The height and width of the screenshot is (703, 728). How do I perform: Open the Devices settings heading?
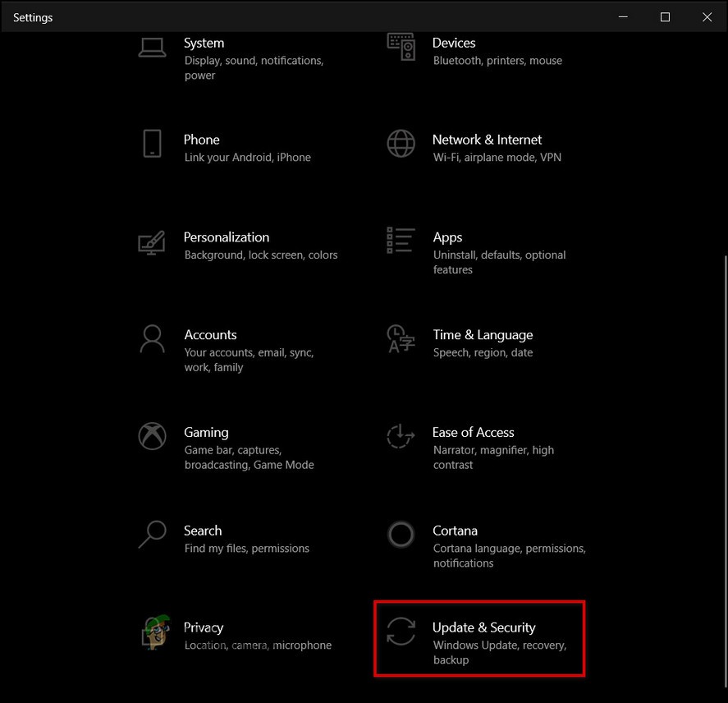point(454,44)
